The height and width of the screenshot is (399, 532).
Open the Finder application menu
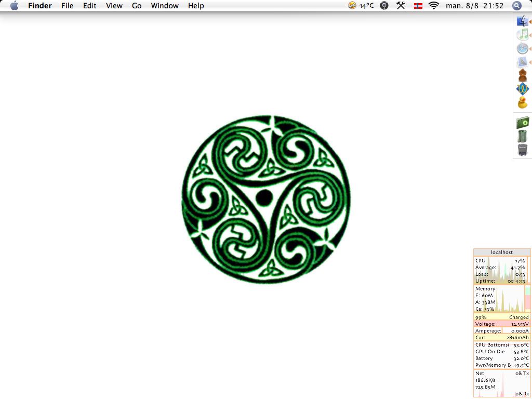coord(39,6)
